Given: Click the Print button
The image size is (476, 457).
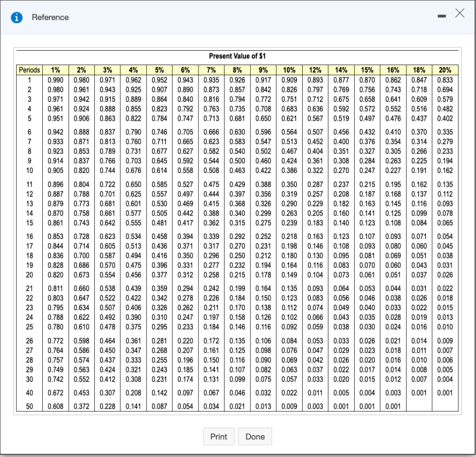Looking at the screenshot, I should point(218,436).
